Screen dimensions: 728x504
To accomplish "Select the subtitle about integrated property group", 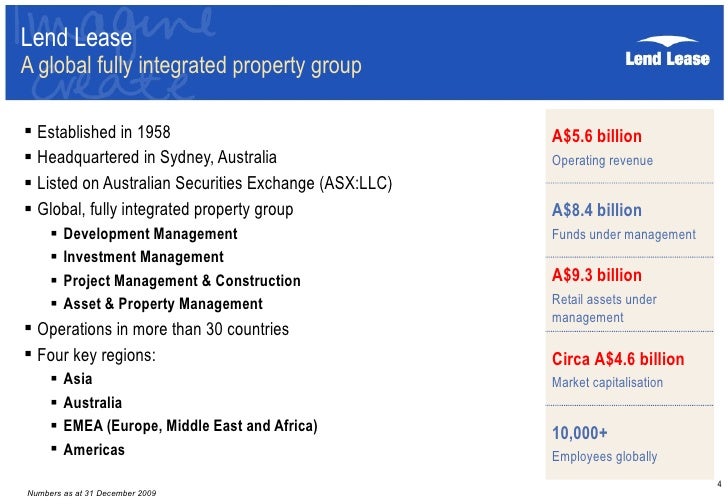I will (x=190, y=67).
